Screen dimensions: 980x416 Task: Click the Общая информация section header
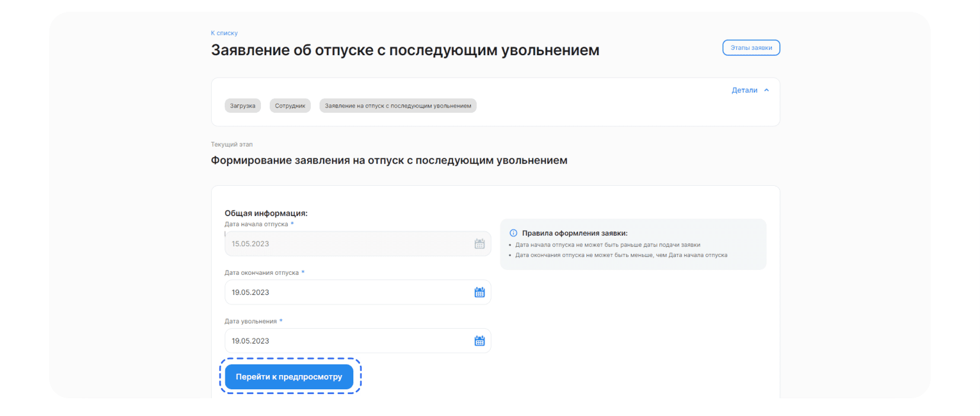click(266, 213)
